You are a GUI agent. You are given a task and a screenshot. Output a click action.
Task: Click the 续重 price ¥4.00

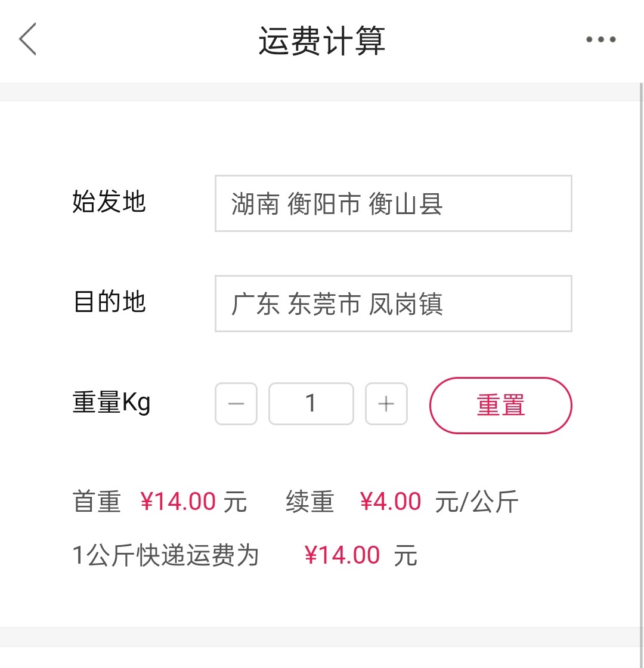tap(391, 502)
